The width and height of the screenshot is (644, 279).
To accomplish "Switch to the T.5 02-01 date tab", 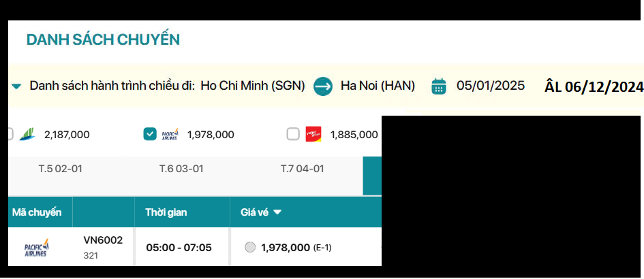I will [x=60, y=169].
